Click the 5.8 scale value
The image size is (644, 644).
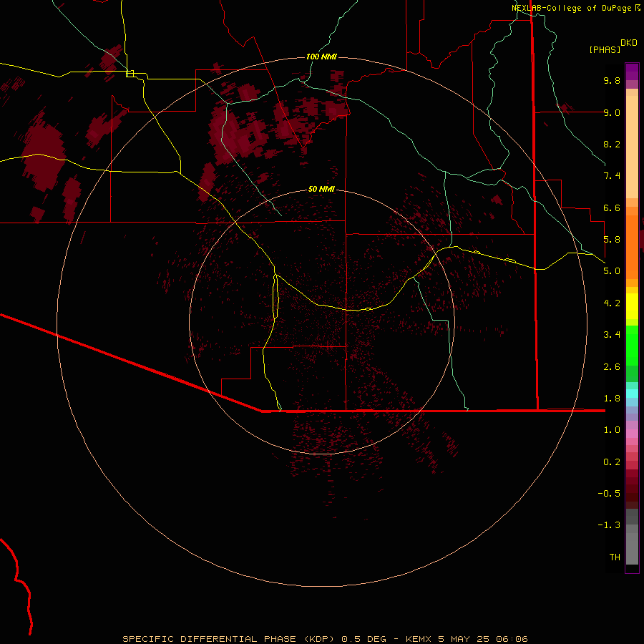tap(612, 240)
